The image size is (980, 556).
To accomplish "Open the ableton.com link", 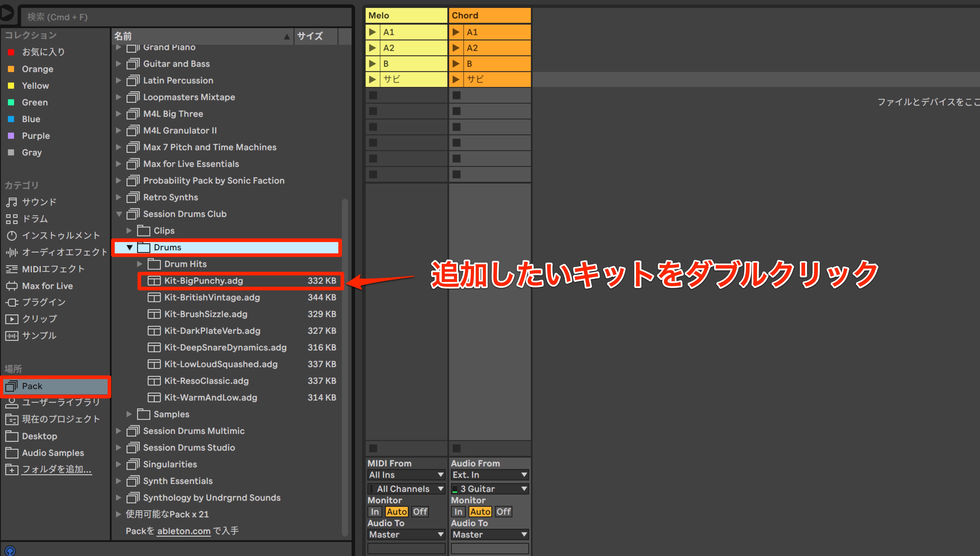I will click(x=184, y=531).
